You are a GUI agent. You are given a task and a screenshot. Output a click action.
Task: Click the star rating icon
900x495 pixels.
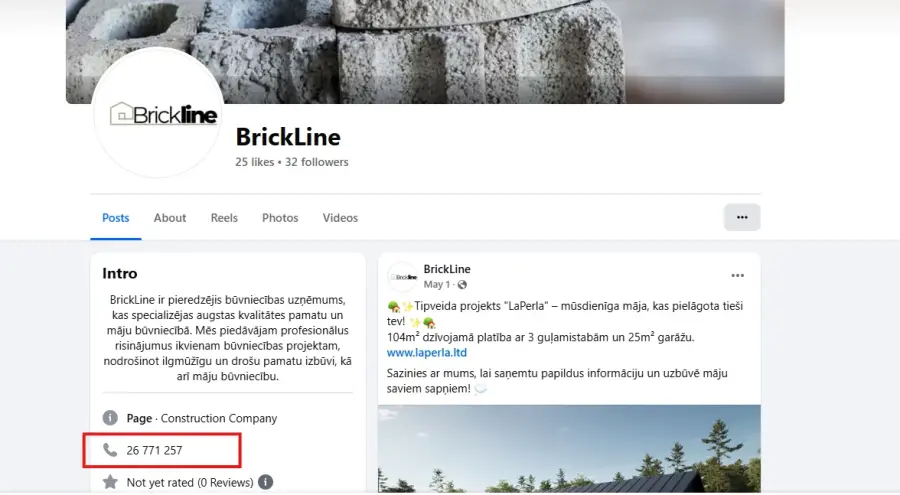[x=110, y=482]
